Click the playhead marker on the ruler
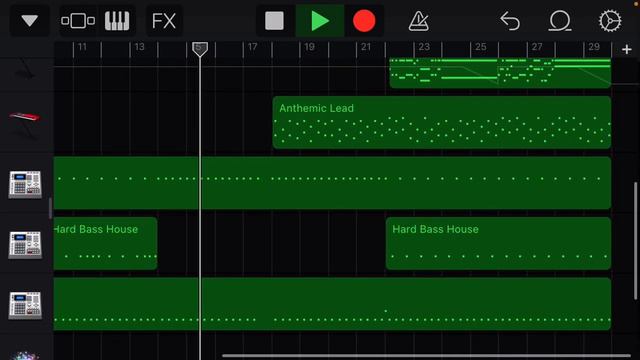Screen dimensions: 640x360 [200, 49]
